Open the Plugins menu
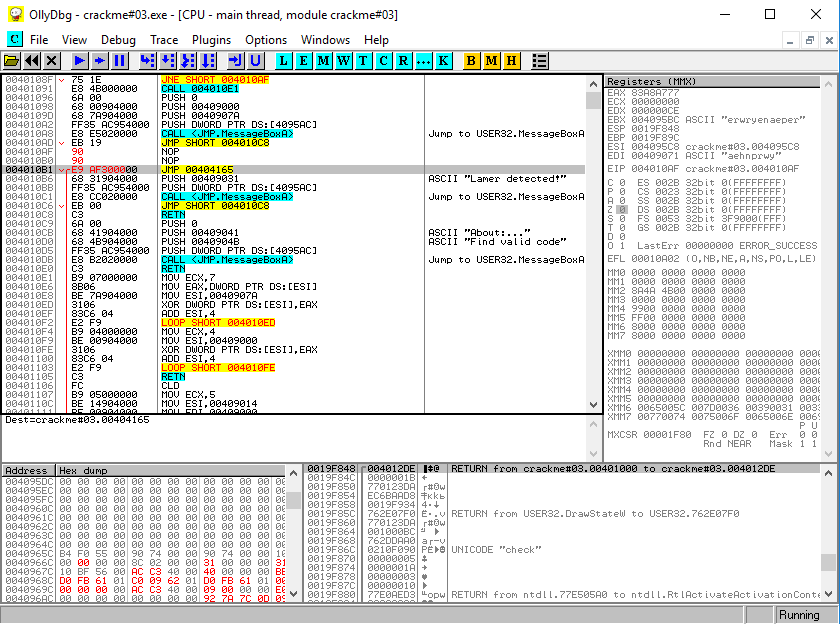840x624 pixels. tap(211, 40)
